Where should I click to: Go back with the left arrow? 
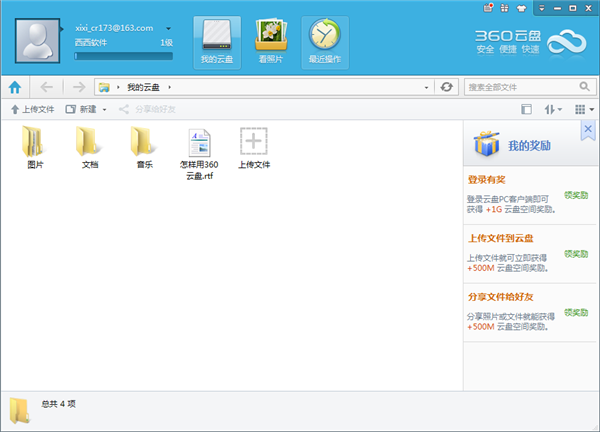tap(47, 87)
